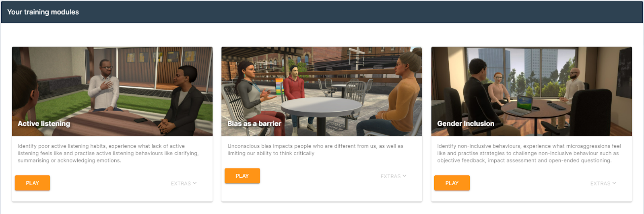644x214 pixels.
Task: Open the Gender Inclusion thumbnail image
Action: click(x=532, y=91)
